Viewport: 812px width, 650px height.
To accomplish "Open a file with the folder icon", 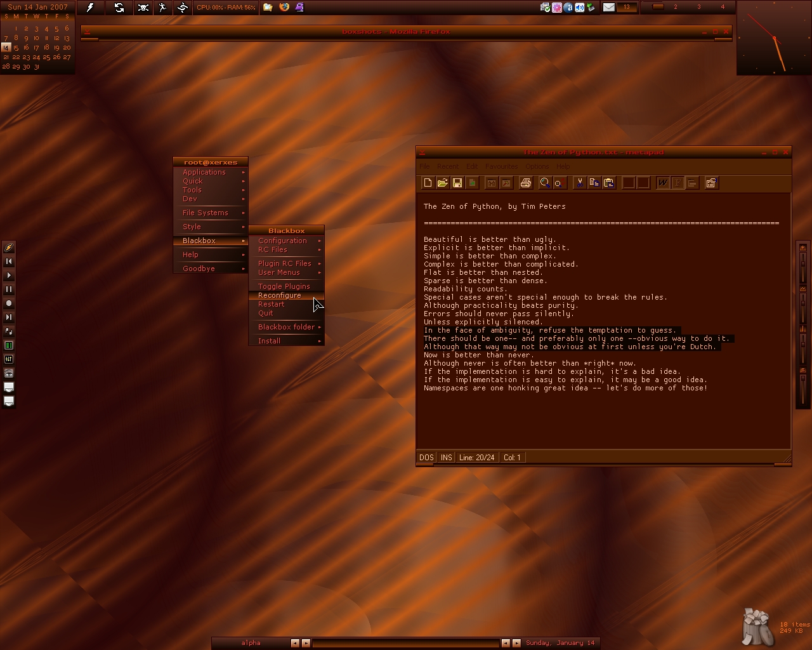I will pos(442,183).
